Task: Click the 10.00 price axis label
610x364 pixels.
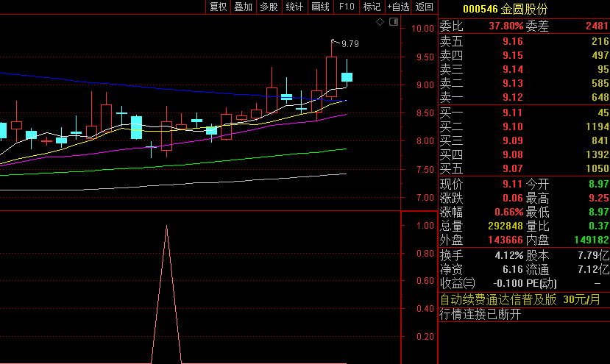Action: pyautogui.click(x=422, y=29)
